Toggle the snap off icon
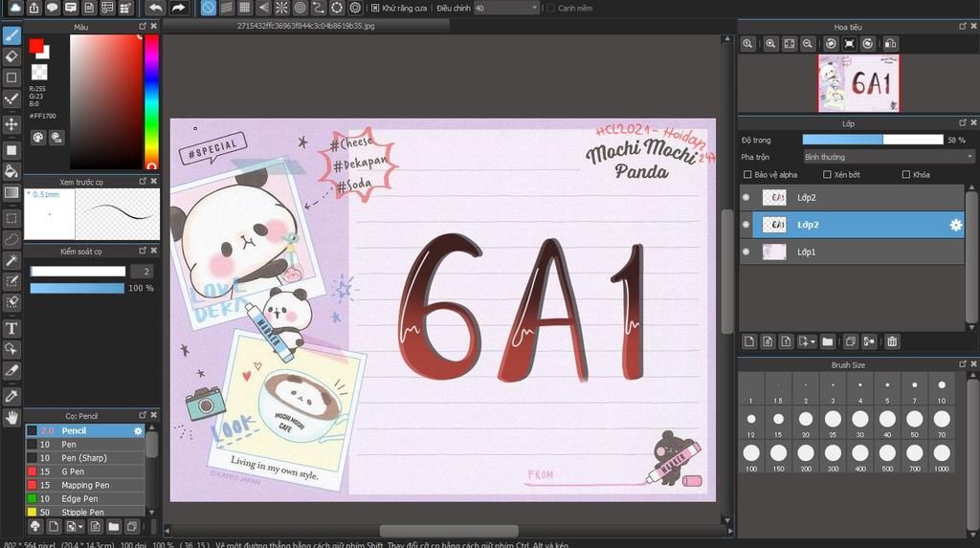 click(x=208, y=8)
